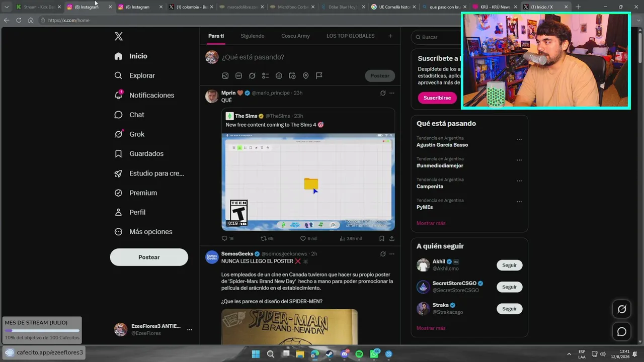Reload the page in the browser
644x362 pixels.
(19, 20)
